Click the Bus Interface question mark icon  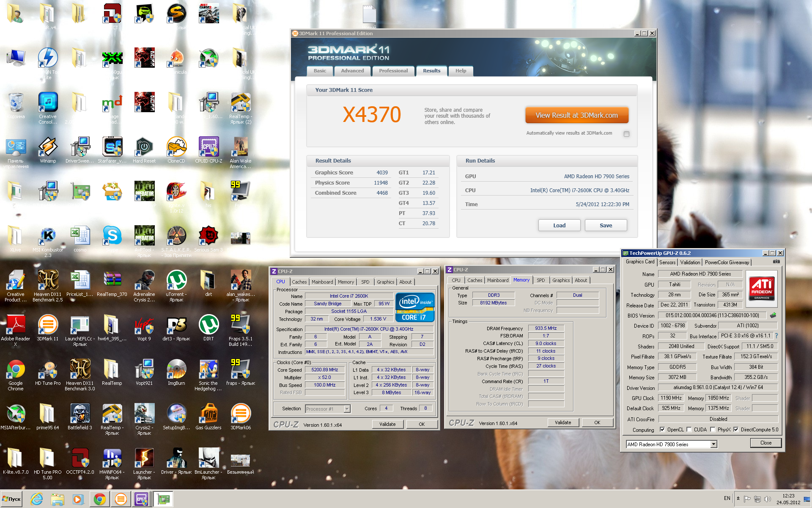point(776,336)
